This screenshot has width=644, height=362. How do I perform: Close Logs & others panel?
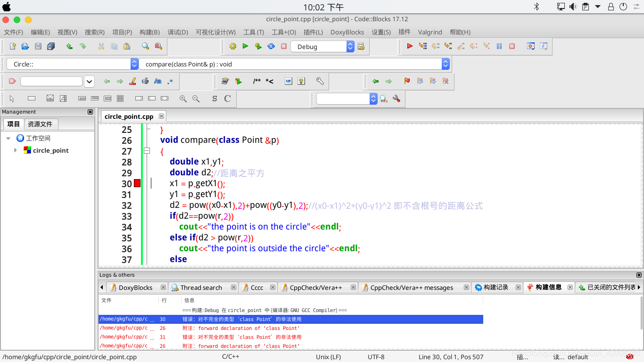point(639,275)
